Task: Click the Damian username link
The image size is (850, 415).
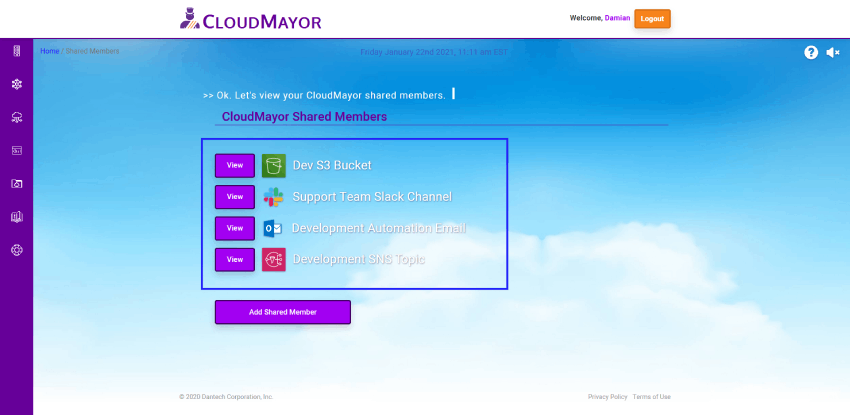Action: pos(617,18)
